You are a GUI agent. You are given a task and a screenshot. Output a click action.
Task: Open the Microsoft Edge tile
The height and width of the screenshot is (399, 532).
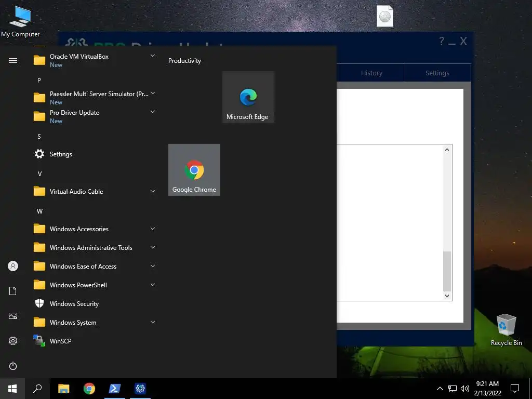coord(248,97)
